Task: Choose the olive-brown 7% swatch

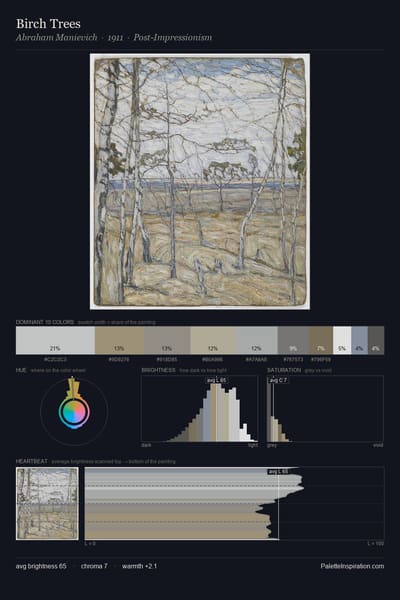Action: click(321, 340)
